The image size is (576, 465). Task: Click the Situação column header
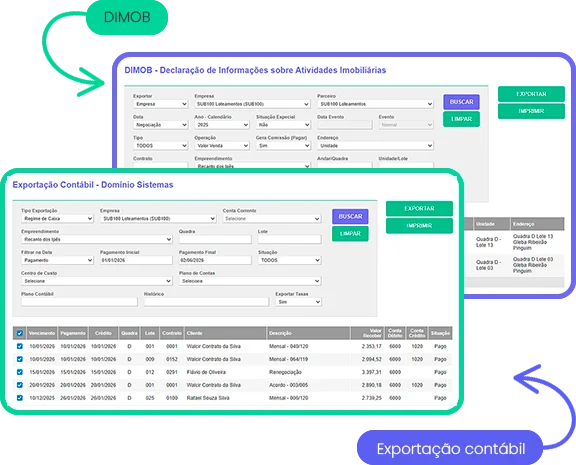[440, 333]
